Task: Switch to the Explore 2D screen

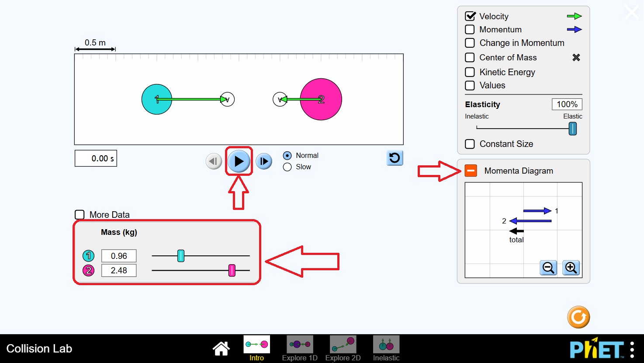Action: click(343, 349)
